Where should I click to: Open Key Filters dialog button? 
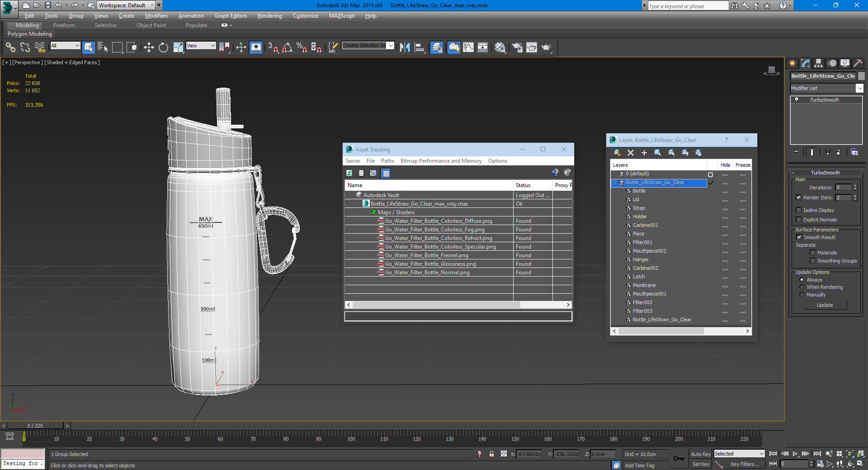coord(745,464)
